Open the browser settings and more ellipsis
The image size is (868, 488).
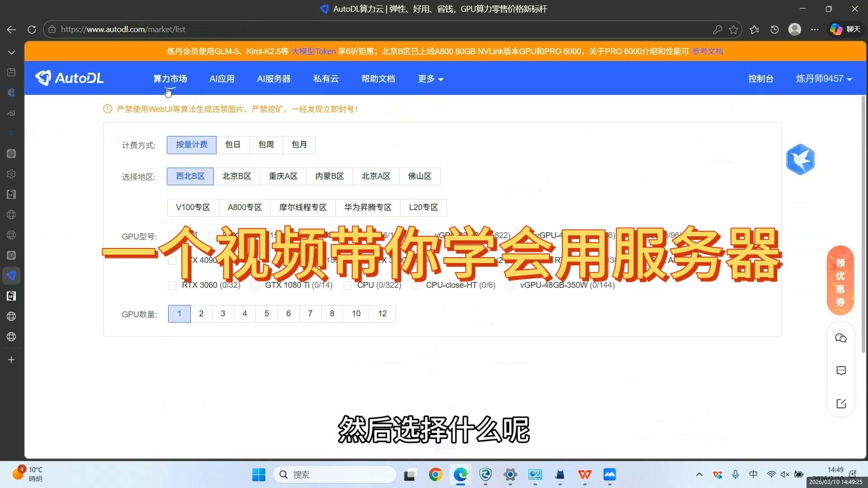point(815,29)
